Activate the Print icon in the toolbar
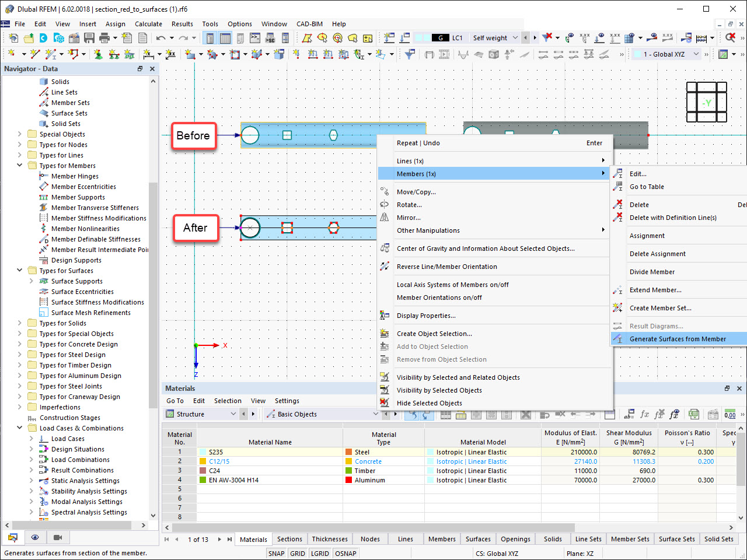The image size is (747, 560). coord(105,37)
